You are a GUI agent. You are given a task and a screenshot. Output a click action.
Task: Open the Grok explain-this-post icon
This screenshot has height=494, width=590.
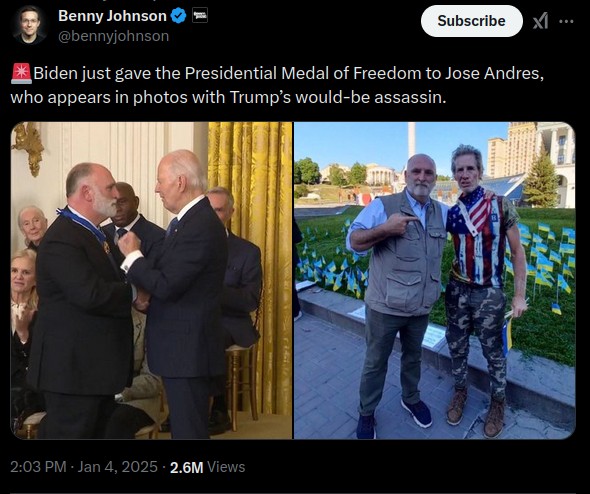(x=540, y=21)
